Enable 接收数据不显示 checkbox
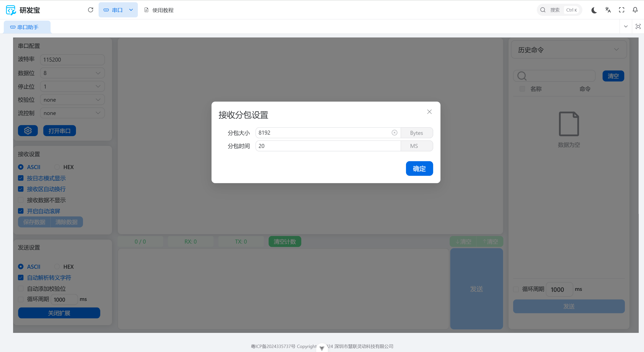The image size is (644, 352). click(21, 200)
